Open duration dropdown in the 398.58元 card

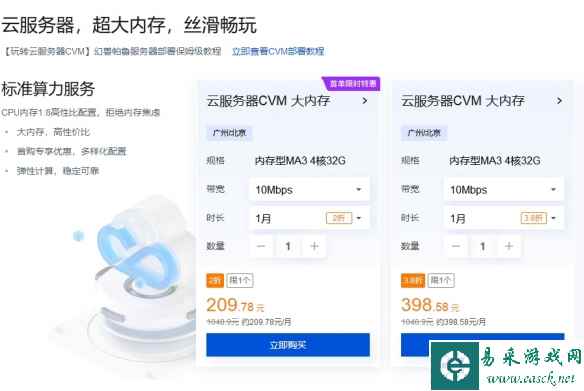(x=504, y=218)
